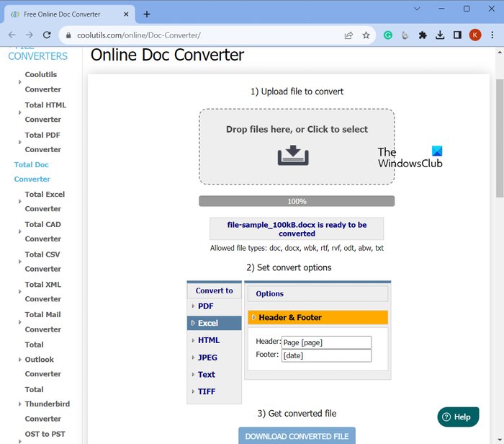Image resolution: width=504 pixels, height=444 pixels.
Task: Click Drop files here, or Click to select
Action: tap(297, 129)
